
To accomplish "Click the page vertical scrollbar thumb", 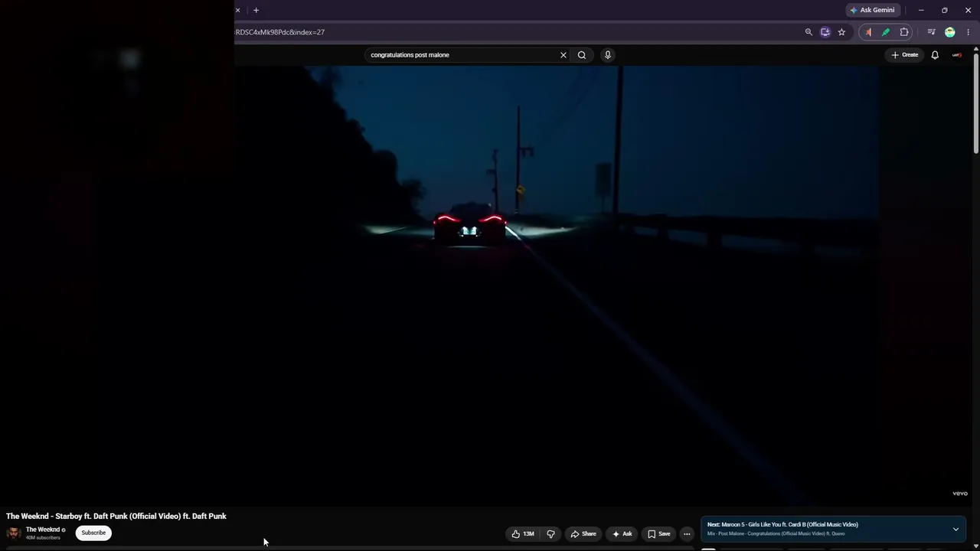I will pyautogui.click(x=976, y=103).
